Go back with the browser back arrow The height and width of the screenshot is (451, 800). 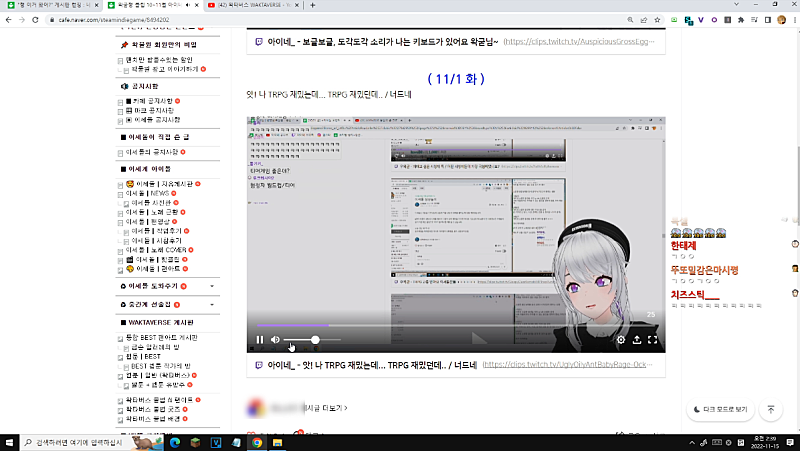point(8,20)
